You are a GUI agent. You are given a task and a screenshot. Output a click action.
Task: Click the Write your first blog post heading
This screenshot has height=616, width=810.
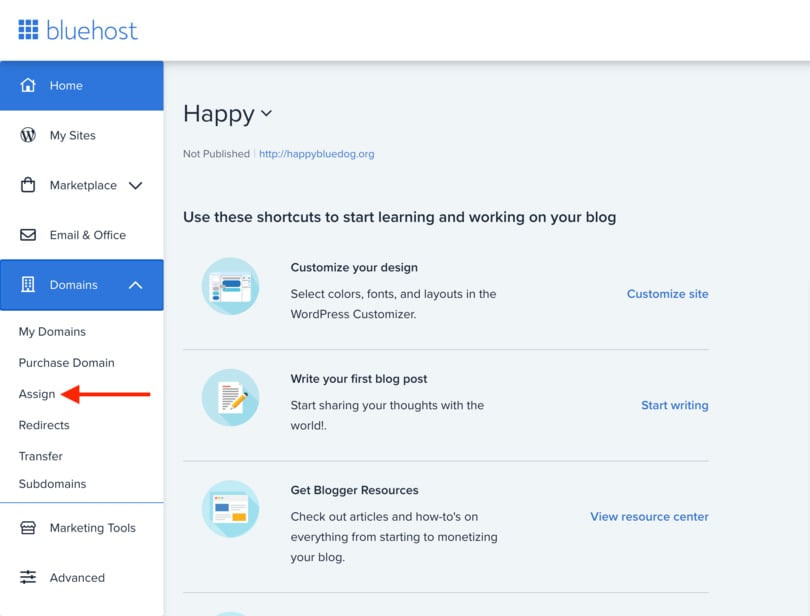tap(359, 379)
